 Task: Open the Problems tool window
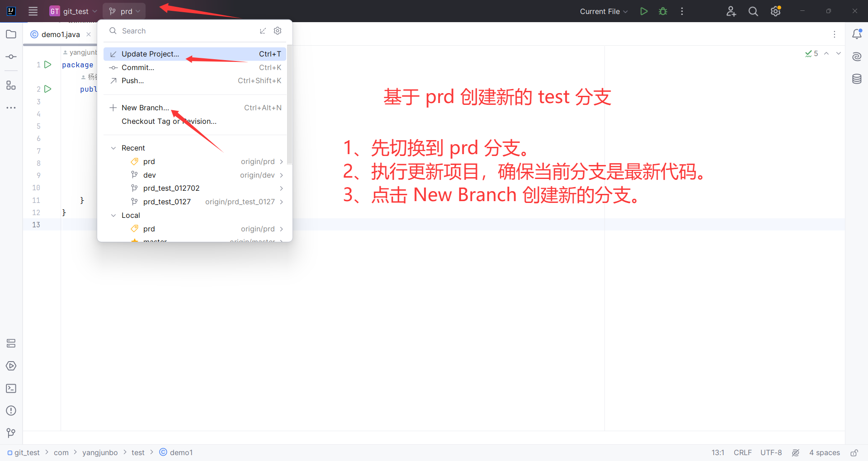point(11,410)
